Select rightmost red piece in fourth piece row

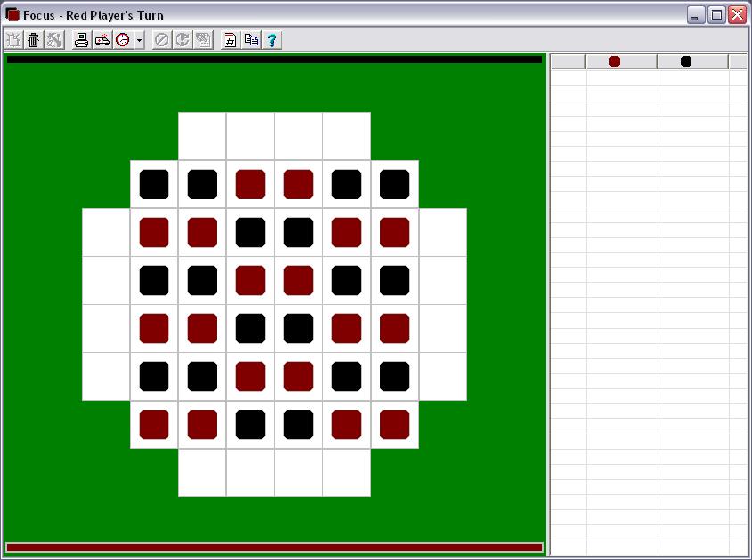point(395,329)
